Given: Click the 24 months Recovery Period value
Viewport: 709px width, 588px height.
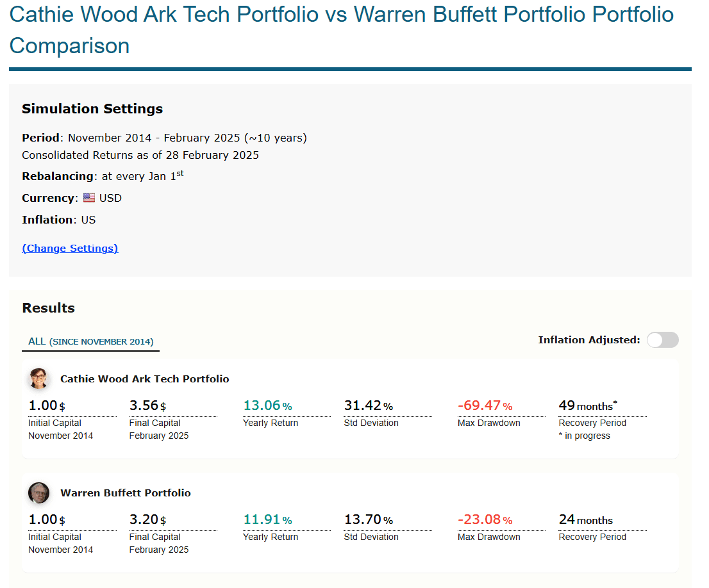Looking at the screenshot, I should click(585, 519).
